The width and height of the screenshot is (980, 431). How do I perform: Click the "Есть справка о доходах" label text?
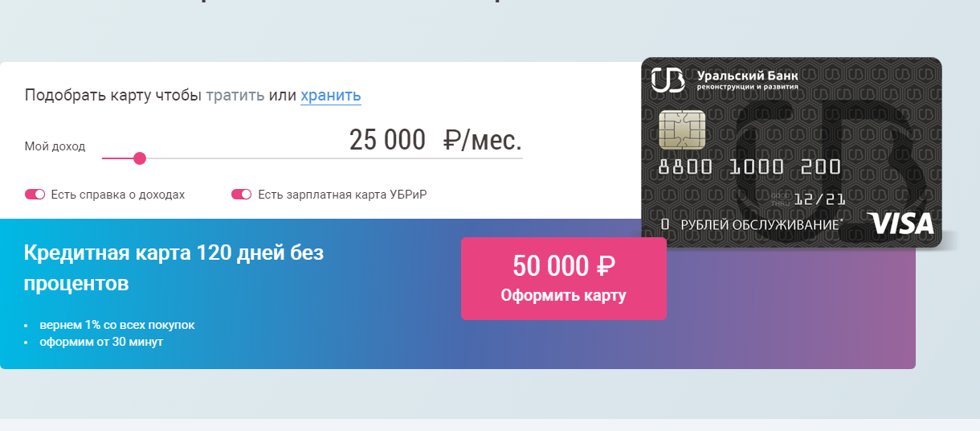117,195
